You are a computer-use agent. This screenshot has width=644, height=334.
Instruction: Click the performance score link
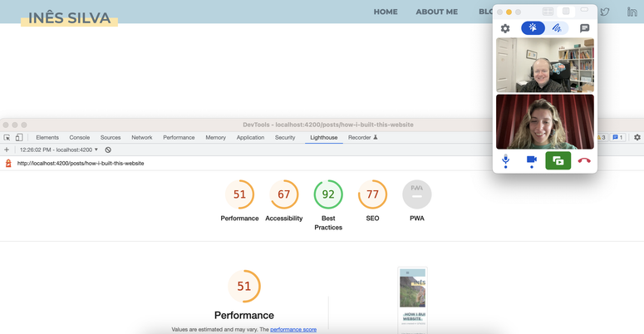[x=293, y=330]
